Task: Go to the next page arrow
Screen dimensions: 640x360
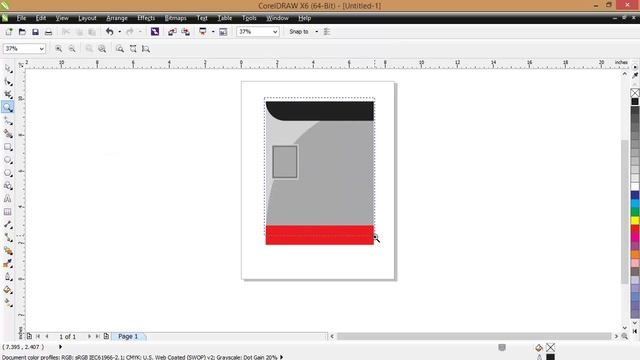Action: [x=89, y=336]
